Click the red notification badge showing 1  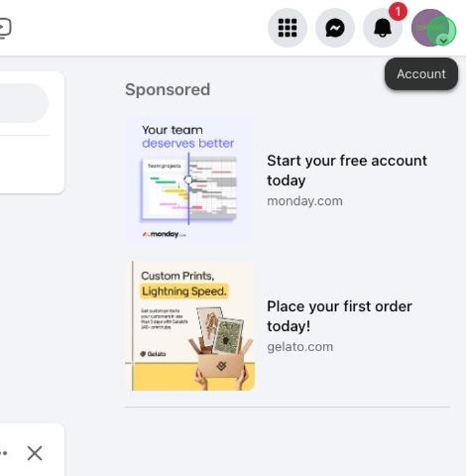coord(398,11)
